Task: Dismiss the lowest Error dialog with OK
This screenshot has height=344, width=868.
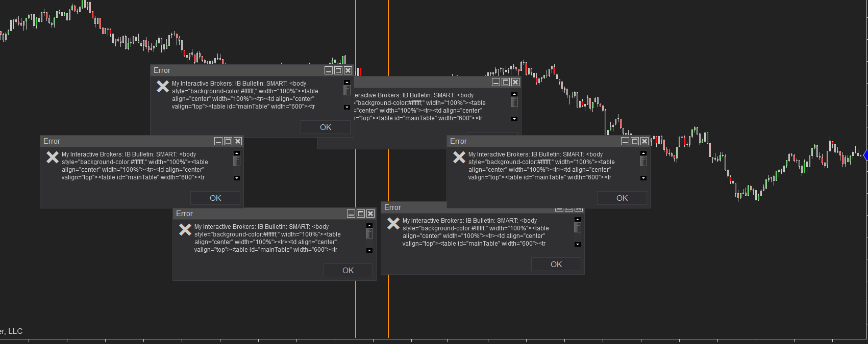Action: coord(348,271)
